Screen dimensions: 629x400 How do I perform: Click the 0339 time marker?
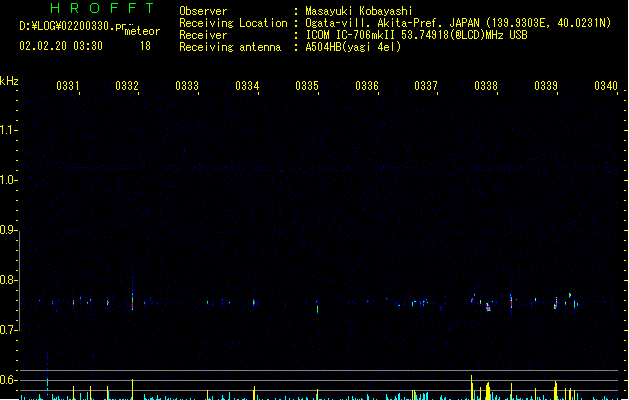point(546,86)
